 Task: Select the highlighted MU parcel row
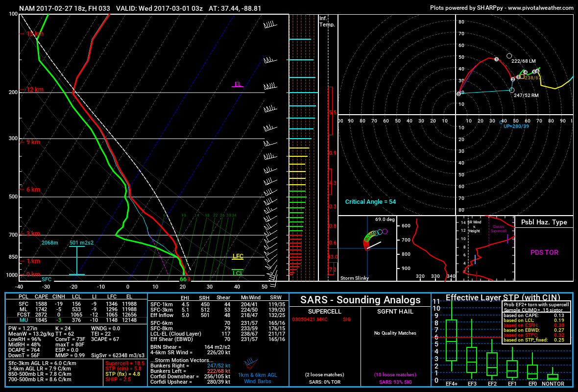(x=77, y=320)
